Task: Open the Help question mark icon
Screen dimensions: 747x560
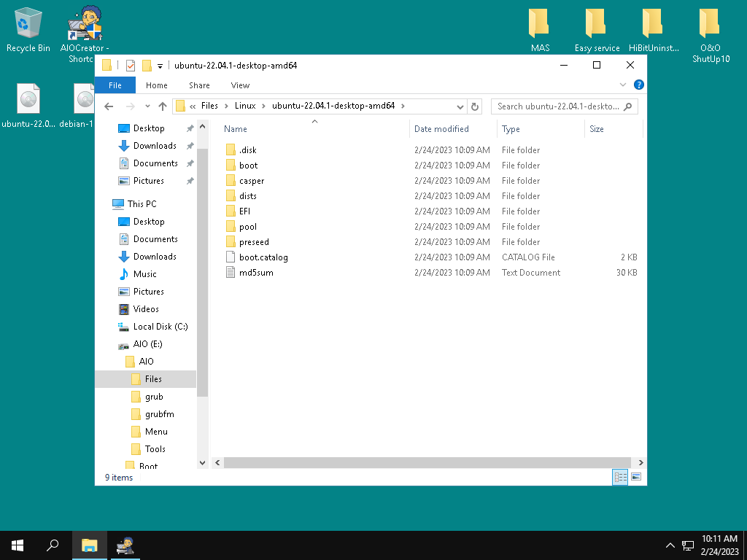Action: click(639, 85)
